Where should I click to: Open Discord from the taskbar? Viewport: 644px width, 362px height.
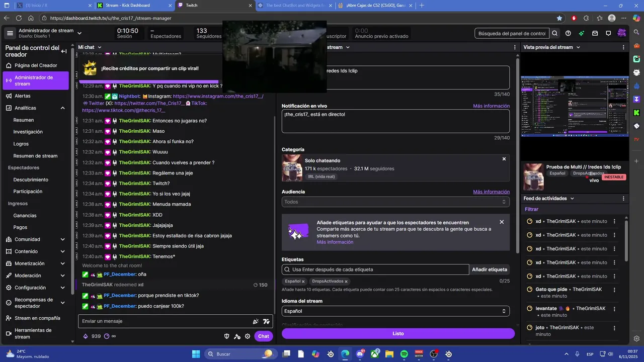(360, 354)
